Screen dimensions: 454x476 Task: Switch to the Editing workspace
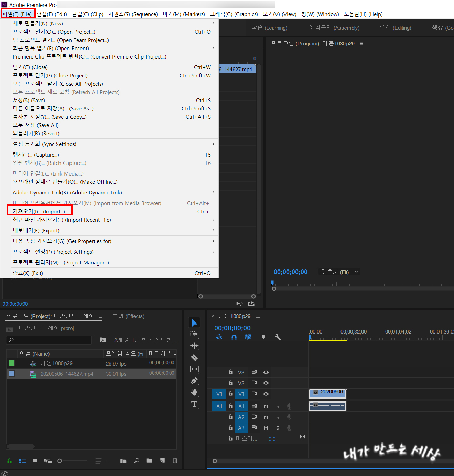click(395, 28)
